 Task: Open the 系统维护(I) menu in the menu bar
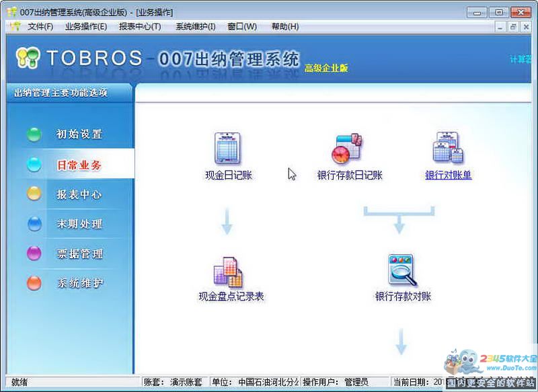point(196,26)
